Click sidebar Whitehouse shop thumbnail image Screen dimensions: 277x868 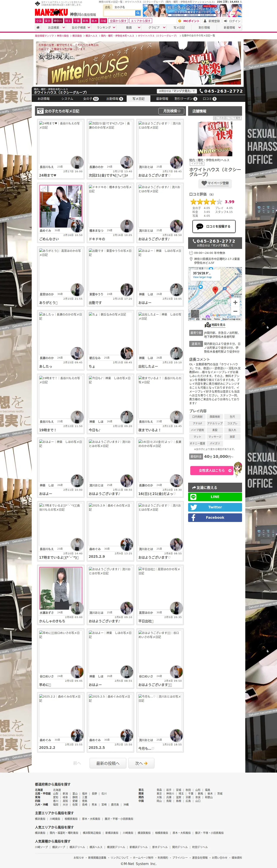[215, 139]
